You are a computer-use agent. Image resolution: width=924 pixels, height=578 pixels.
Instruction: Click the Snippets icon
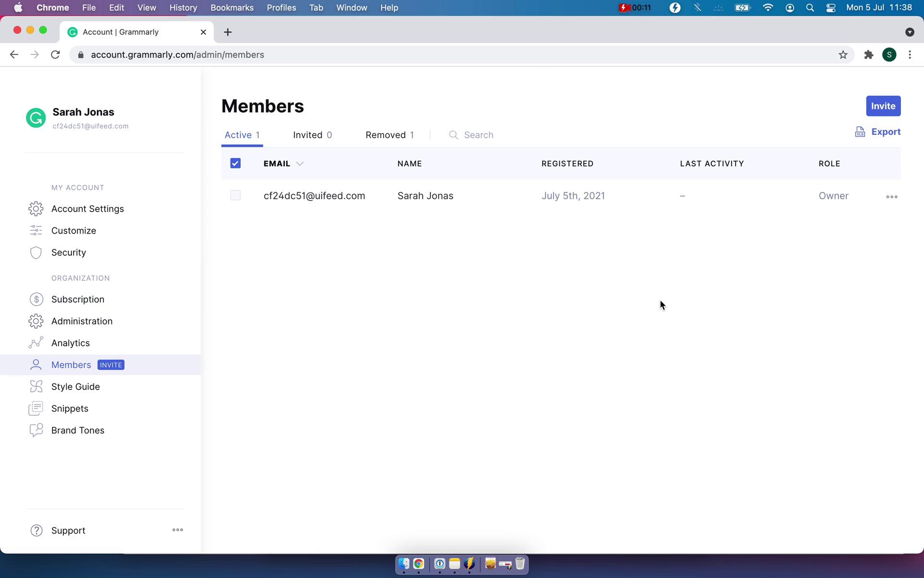point(36,408)
